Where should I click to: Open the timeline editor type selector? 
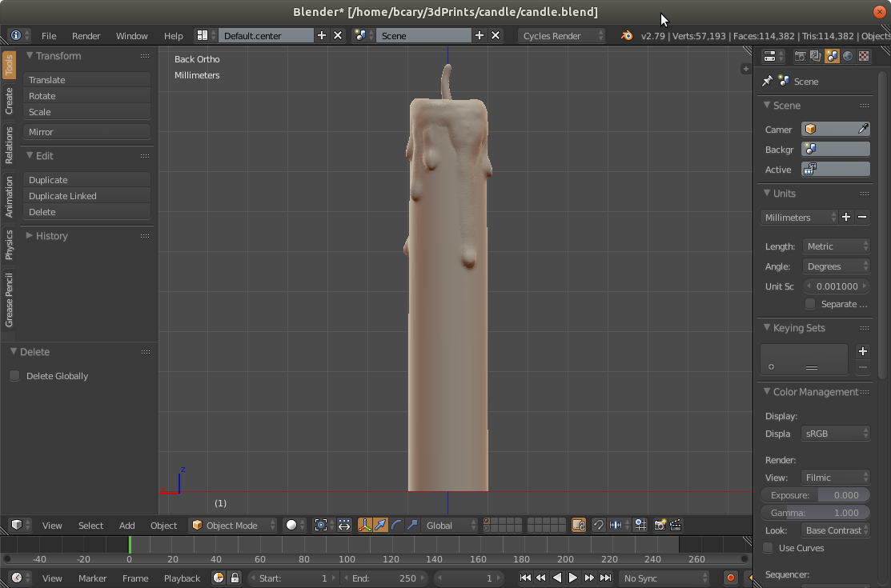click(21, 578)
